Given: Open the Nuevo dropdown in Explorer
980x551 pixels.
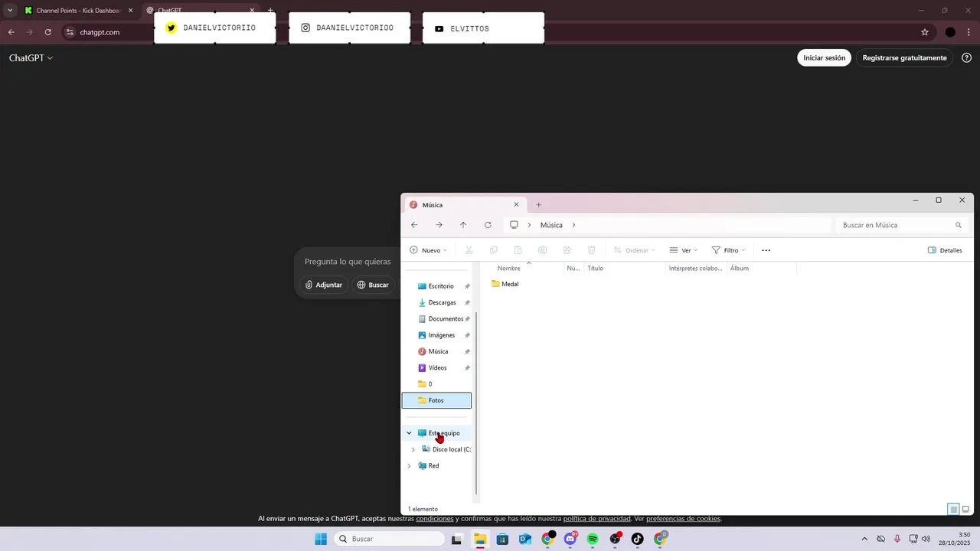Looking at the screenshot, I should 428,250.
